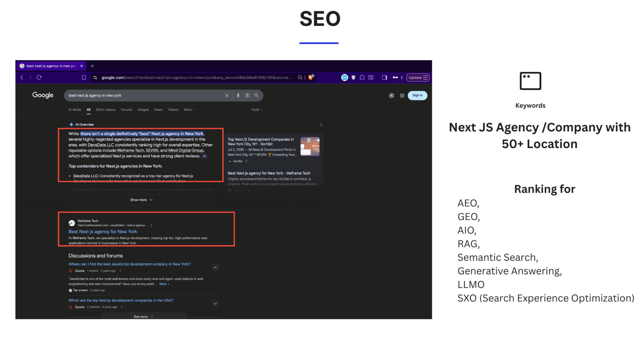This screenshot has height=355, width=644.
Task: Click the grey shield extension icon
Action: 353,78
